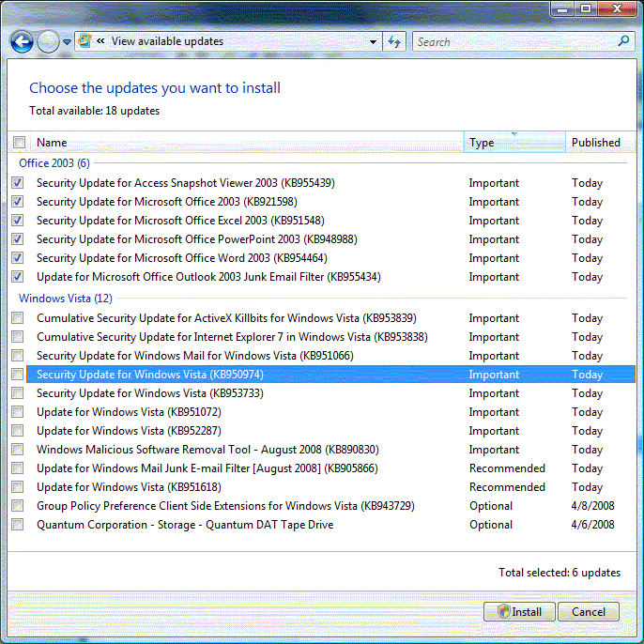The width and height of the screenshot is (644, 644).
Task: Uncheck Microsoft Office 2003 KB921598 update
Action: pyautogui.click(x=18, y=202)
